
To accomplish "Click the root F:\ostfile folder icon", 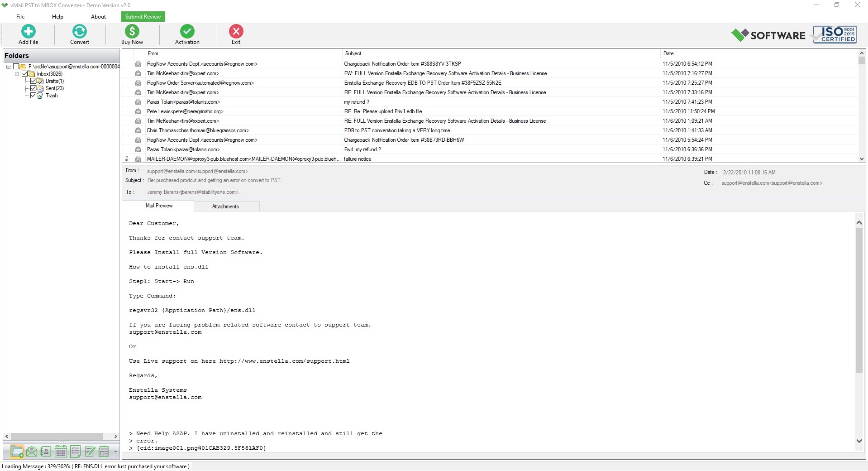I will point(23,67).
